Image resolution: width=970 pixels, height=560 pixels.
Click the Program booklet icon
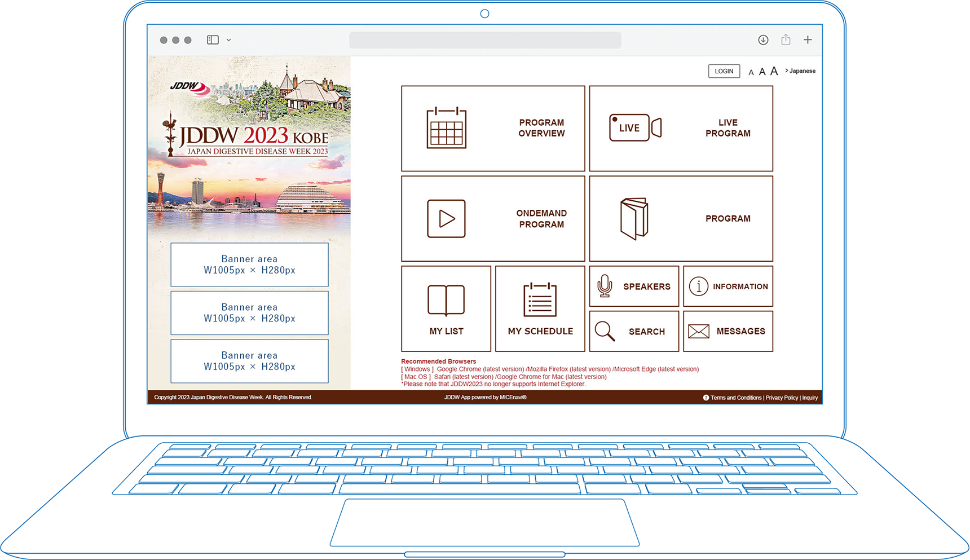click(634, 219)
